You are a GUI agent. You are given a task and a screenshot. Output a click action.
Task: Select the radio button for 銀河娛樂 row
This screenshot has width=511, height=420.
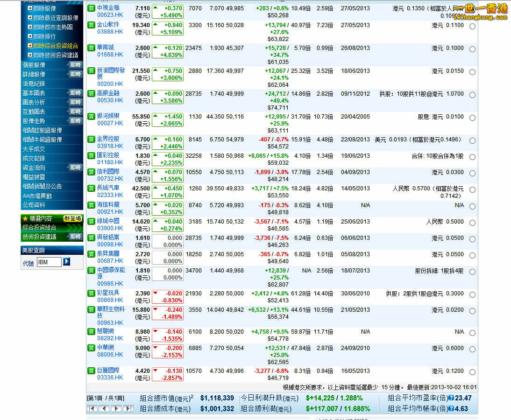(x=472, y=118)
